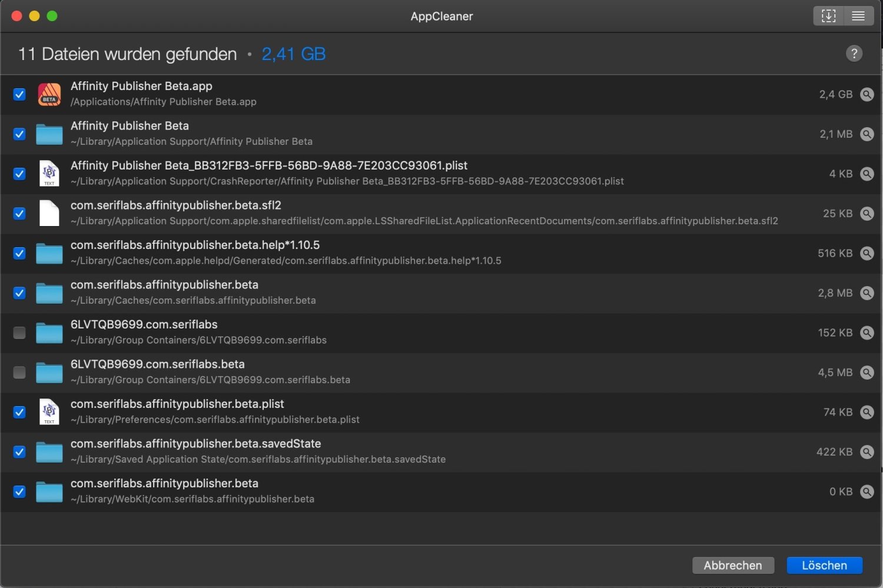The image size is (883, 588).
Task: Click the magnifier for the CrashReporter plist
Action: [x=867, y=174]
